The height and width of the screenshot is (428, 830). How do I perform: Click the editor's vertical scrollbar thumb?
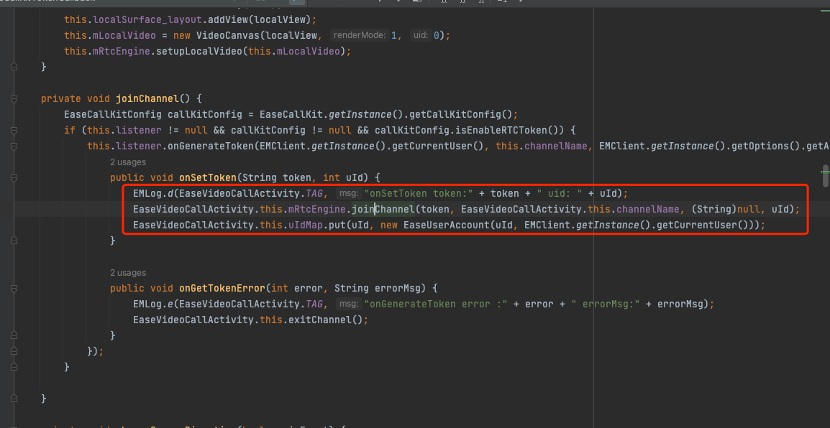pos(825,176)
